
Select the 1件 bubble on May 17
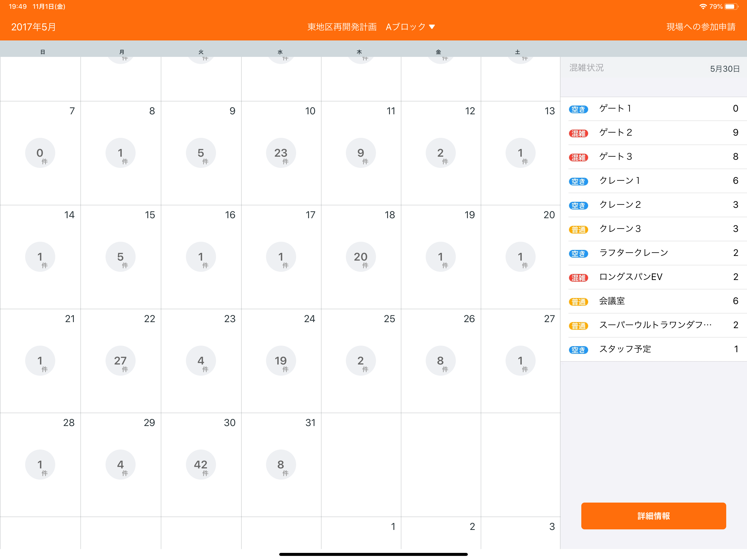pyautogui.click(x=281, y=257)
